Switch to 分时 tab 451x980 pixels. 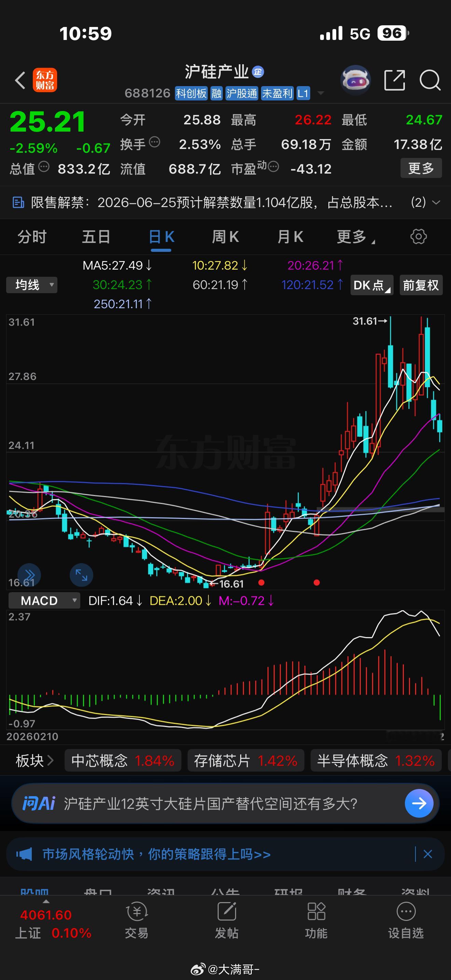tap(32, 237)
